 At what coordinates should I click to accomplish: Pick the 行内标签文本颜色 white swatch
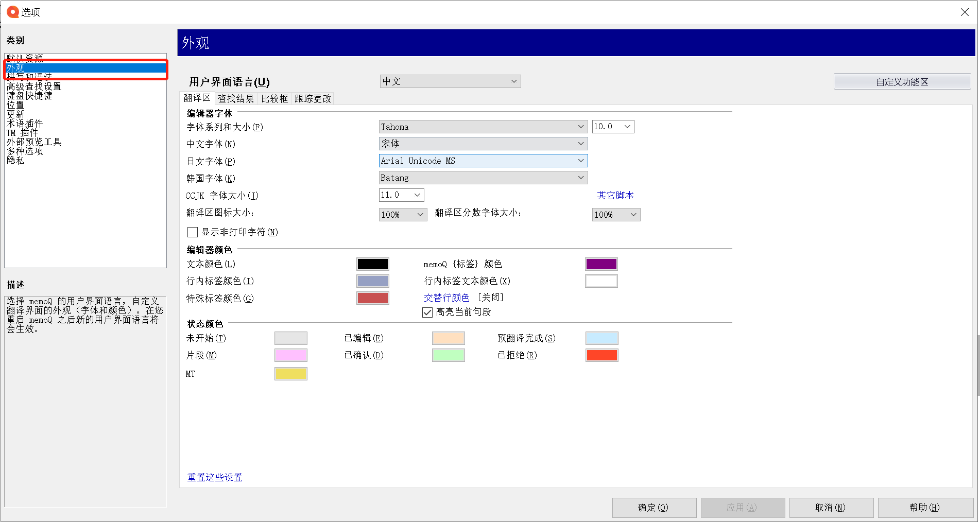(601, 281)
